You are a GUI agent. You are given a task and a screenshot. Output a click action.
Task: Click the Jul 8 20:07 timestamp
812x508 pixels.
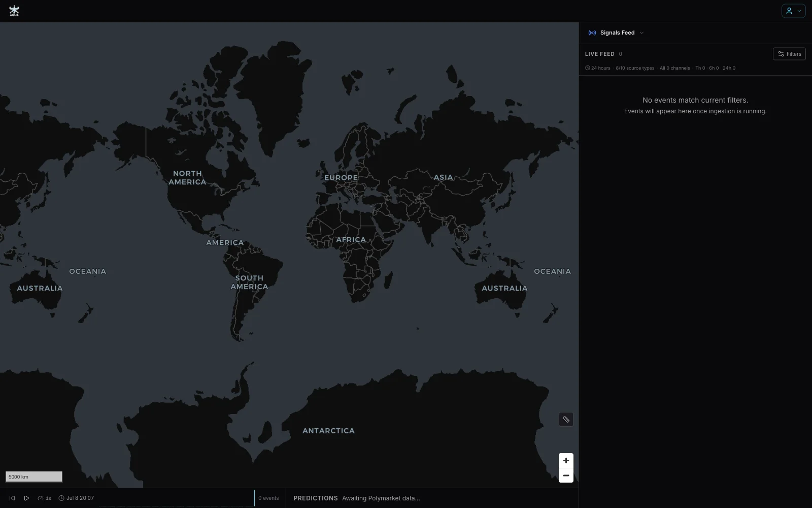(x=76, y=498)
